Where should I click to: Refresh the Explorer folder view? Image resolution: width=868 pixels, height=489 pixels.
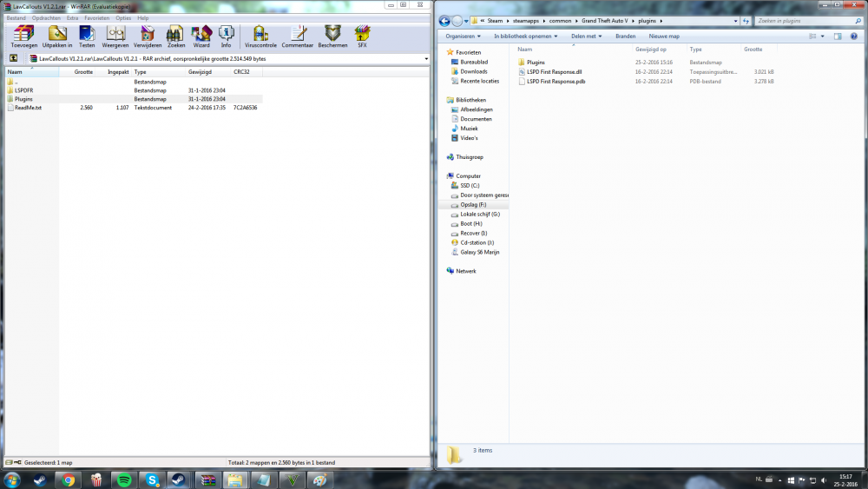pos(746,21)
